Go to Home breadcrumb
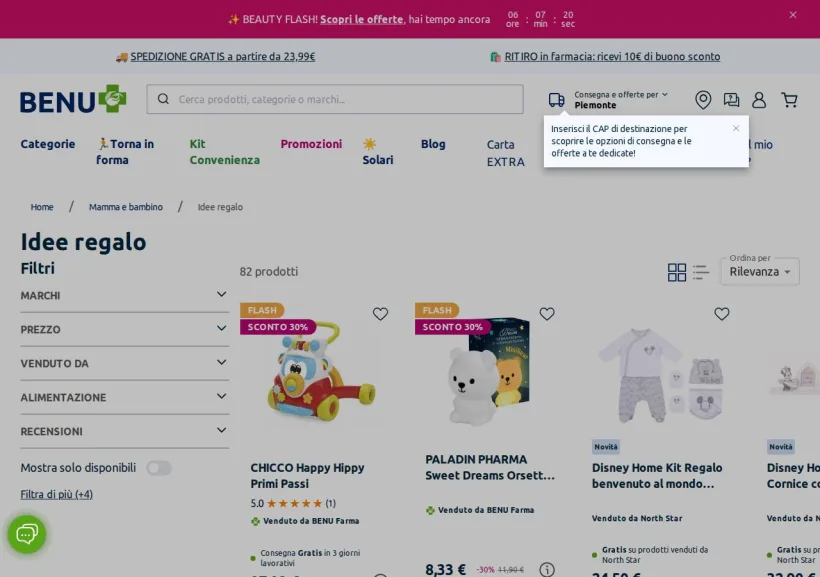 click(42, 207)
